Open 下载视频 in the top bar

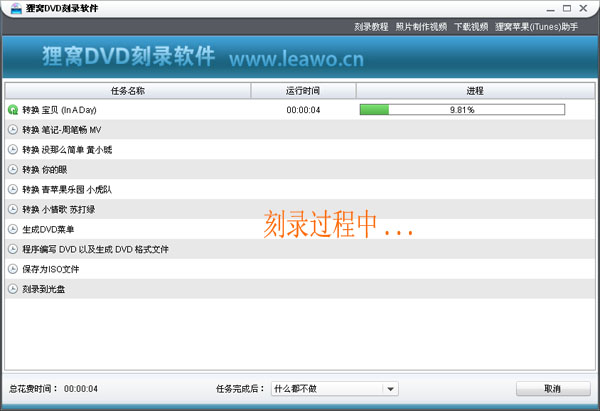point(471,27)
